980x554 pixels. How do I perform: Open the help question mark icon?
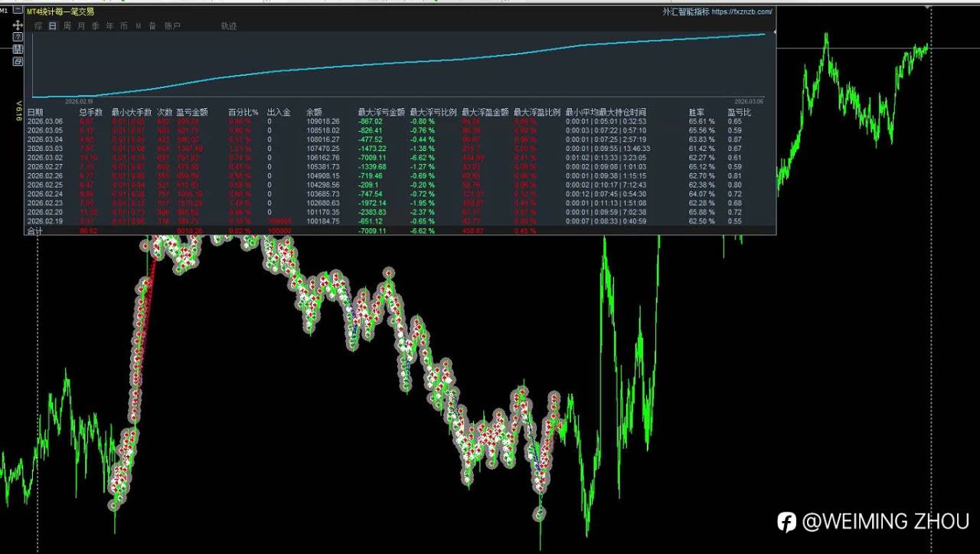click(18, 37)
